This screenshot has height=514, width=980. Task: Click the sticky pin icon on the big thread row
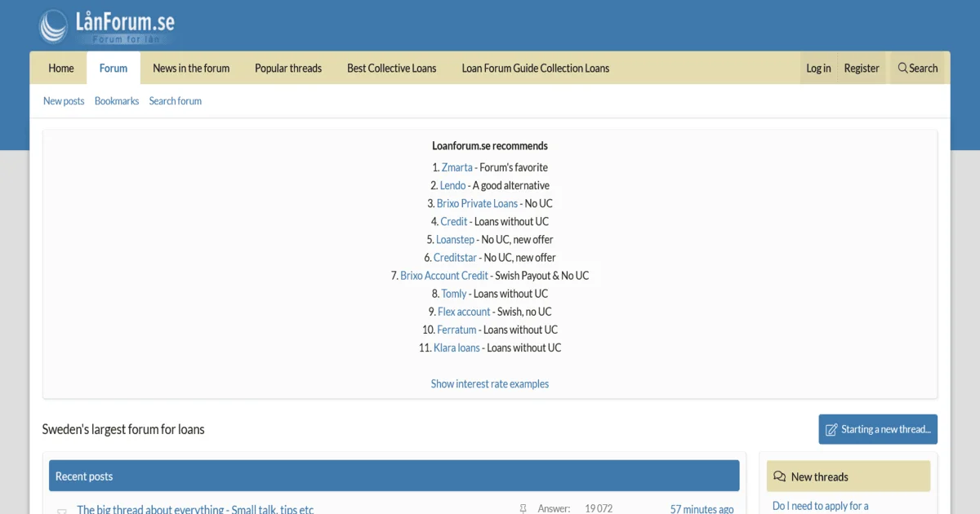(x=523, y=509)
